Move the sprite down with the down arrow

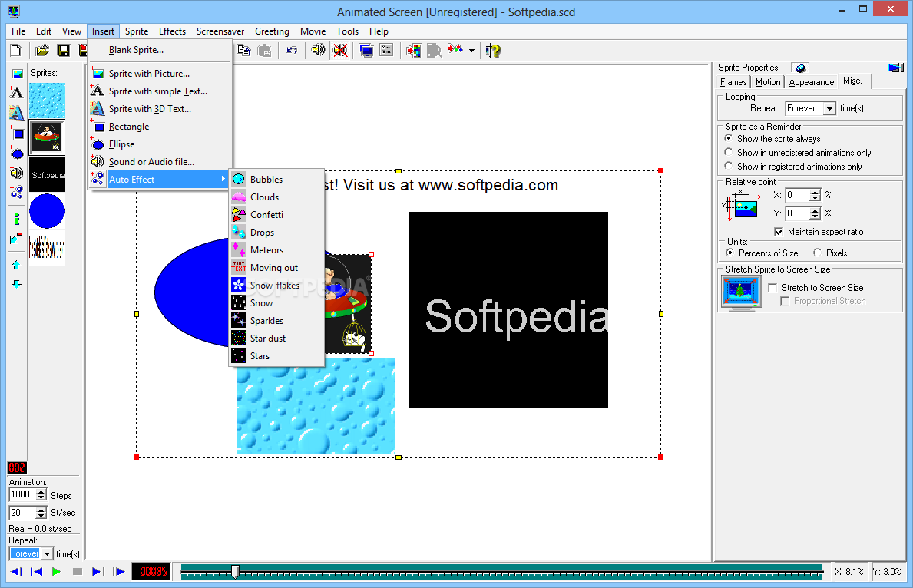click(x=16, y=284)
